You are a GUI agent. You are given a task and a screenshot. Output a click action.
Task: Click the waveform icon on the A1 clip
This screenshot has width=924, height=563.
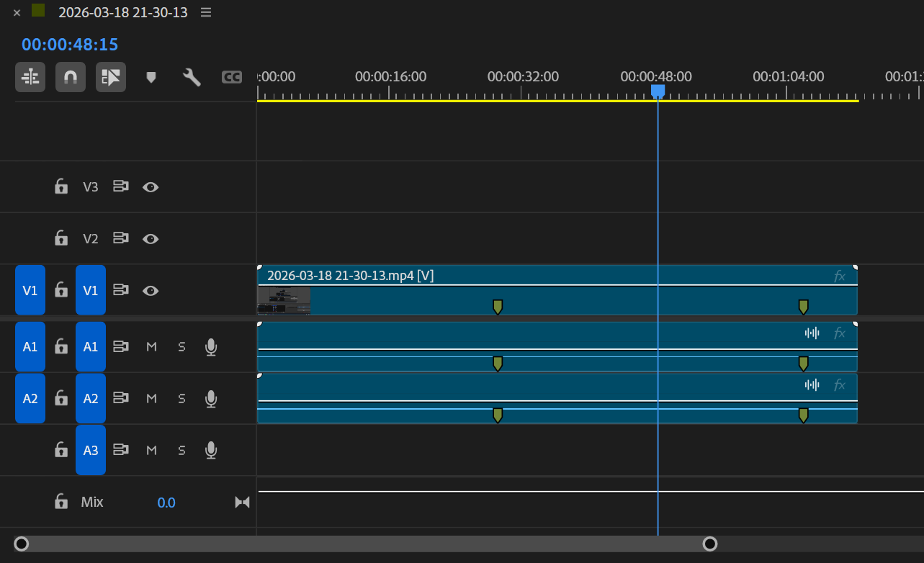point(812,333)
